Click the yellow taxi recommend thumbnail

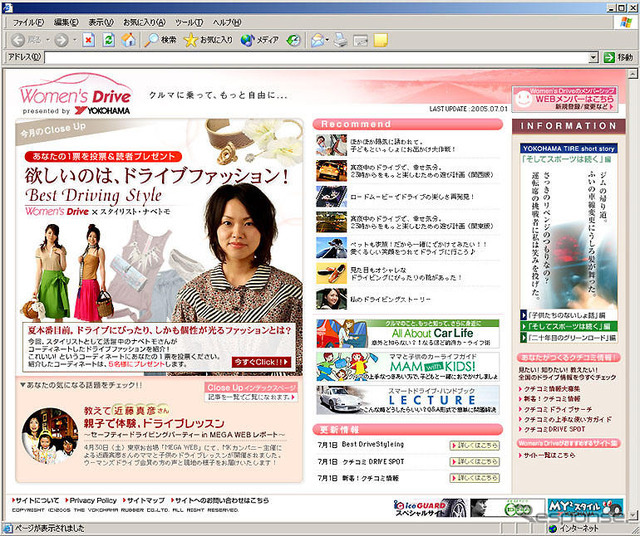coord(331,171)
